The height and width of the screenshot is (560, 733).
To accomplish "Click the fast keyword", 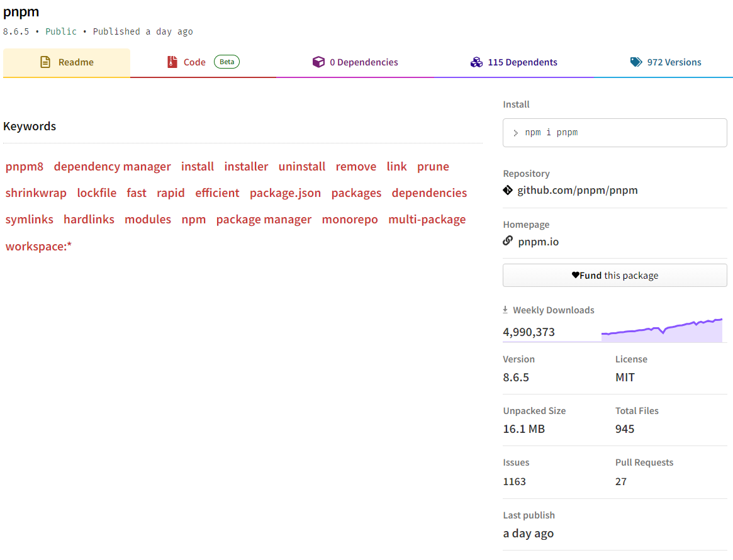I will coord(137,193).
